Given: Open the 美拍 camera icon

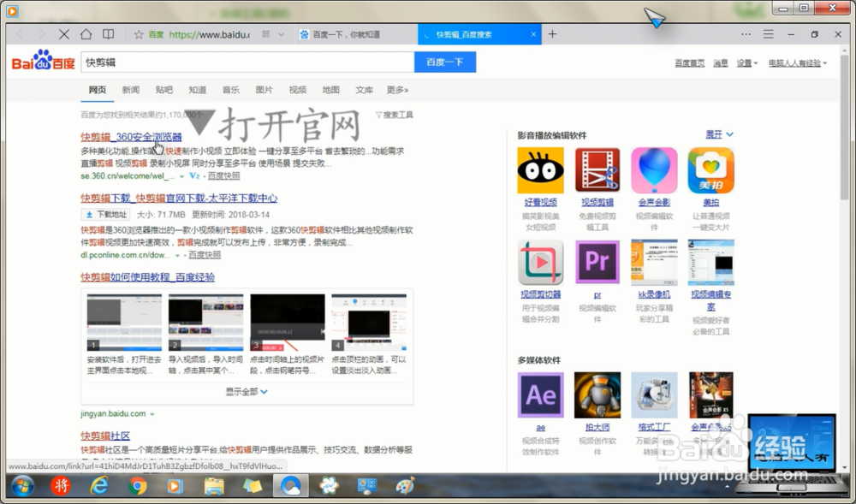Looking at the screenshot, I should (710, 170).
